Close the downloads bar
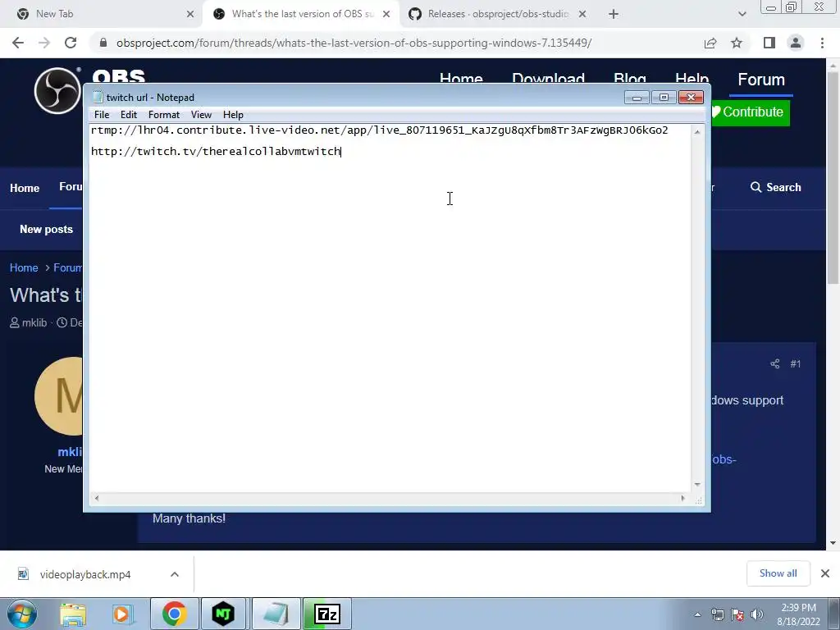Viewport: 840px width, 630px height. [x=825, y=573]
